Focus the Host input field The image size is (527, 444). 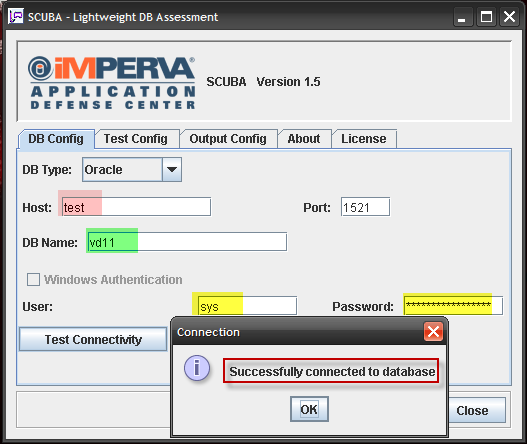tap(136, 207)
